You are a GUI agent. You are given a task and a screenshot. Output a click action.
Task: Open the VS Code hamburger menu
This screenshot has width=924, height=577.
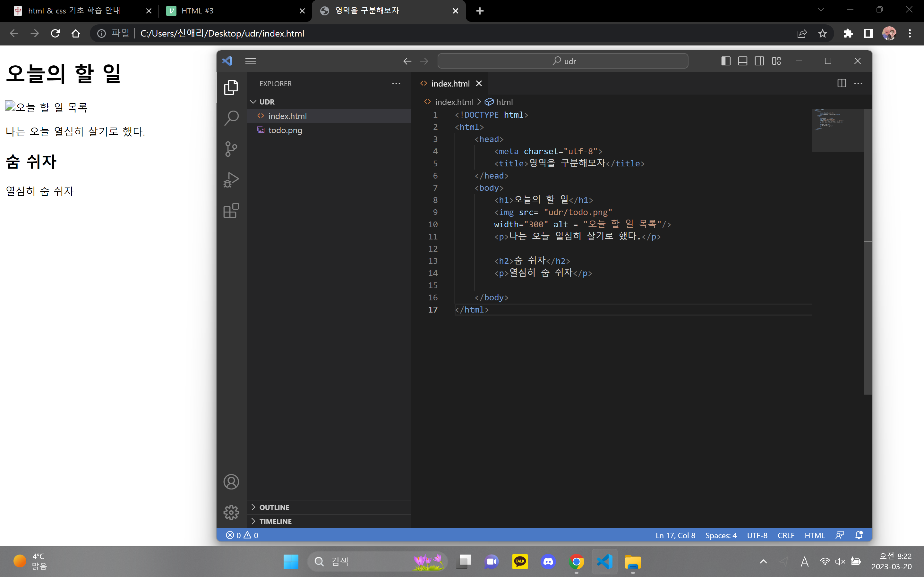click(x=251, y=61)
